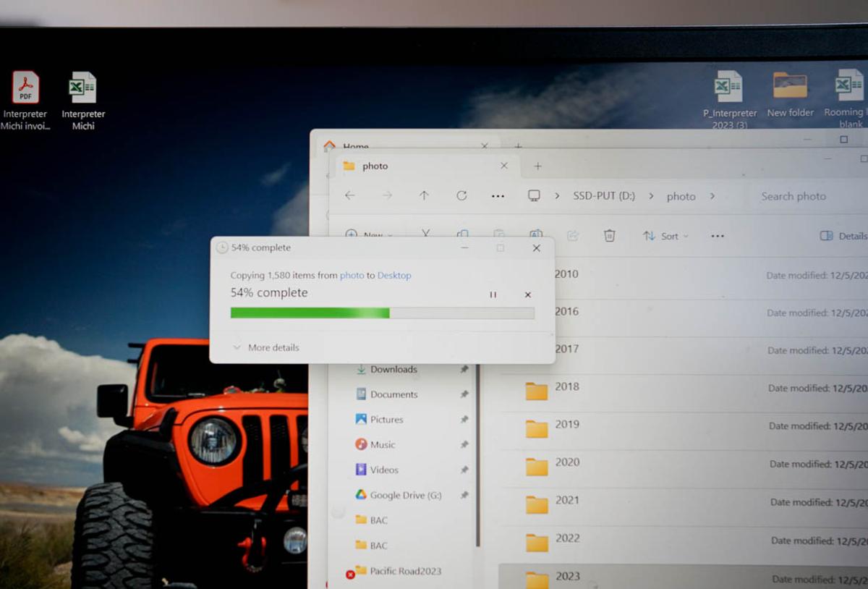Viewport: 868px width, 589px height.
Task: Click the pin icon beside Documents
Action: pos(464,394)
